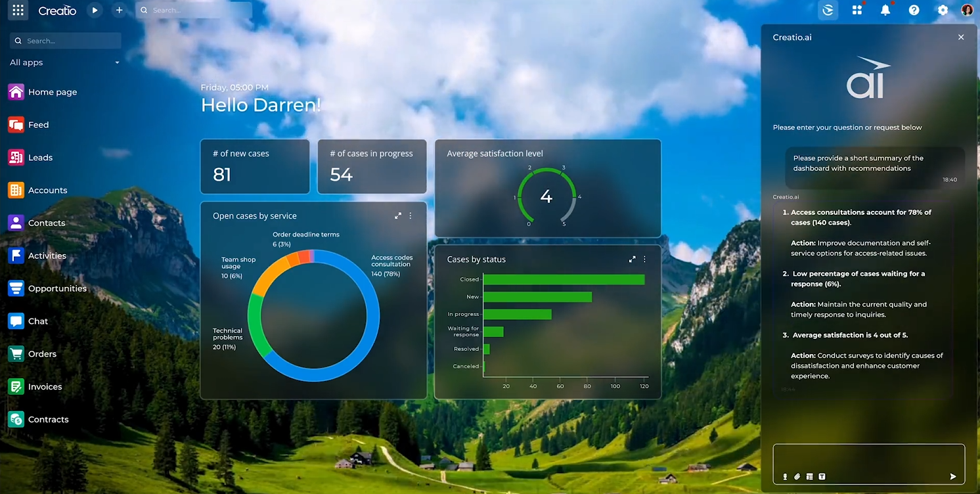This screenshot has width=980, height=494.
Task: Click the sidebar search field
Action: pyautogui.click(x=66, y=41)
